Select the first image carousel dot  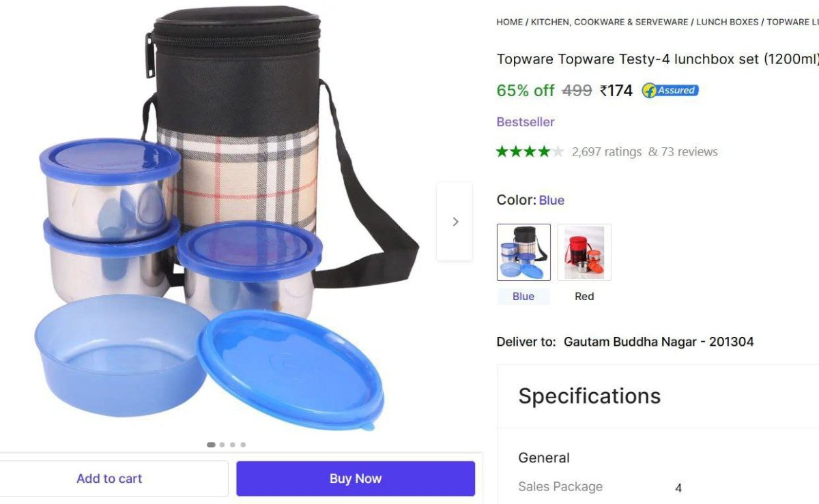coord(211,445)
